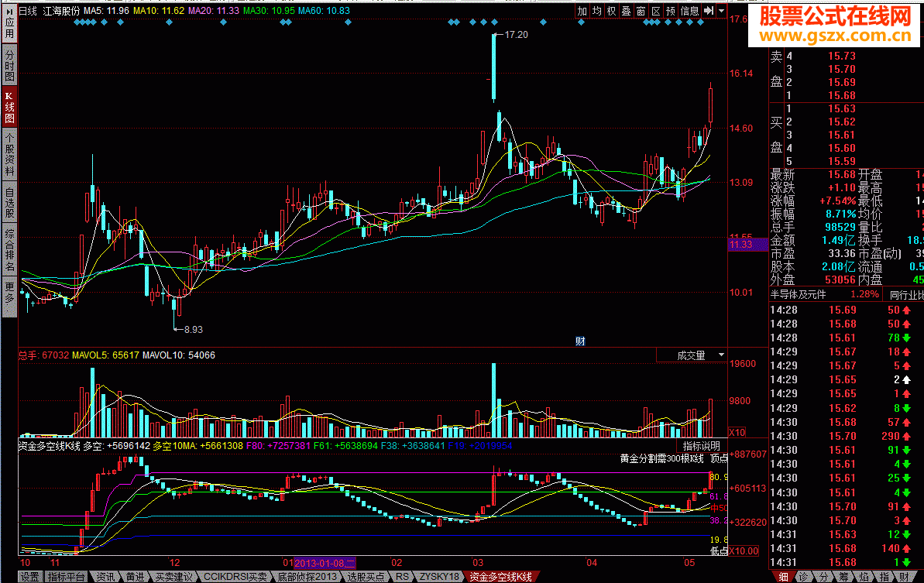
Task: Click the 设置 button at bottom
Action: [30, 577]
